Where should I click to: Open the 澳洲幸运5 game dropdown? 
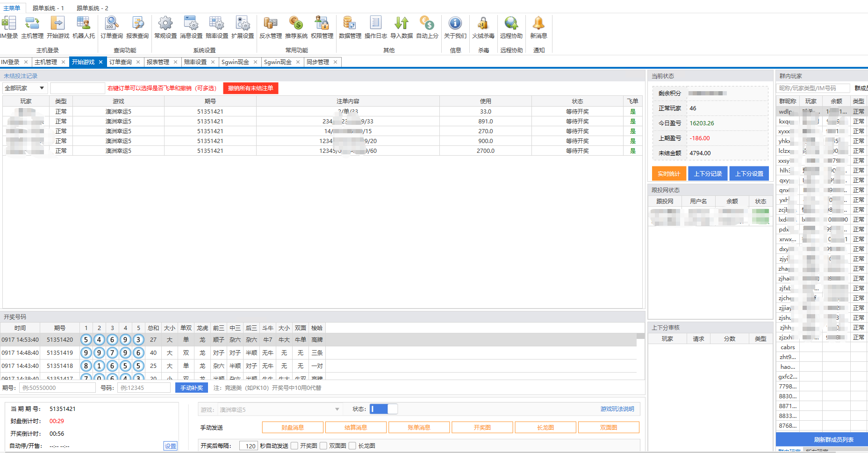coord(279,410)
